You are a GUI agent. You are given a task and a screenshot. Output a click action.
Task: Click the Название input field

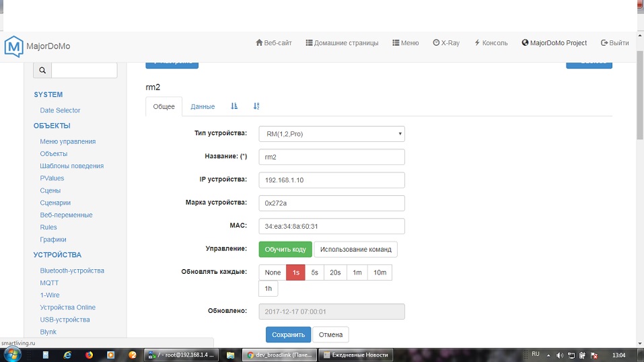coord(332,157)
